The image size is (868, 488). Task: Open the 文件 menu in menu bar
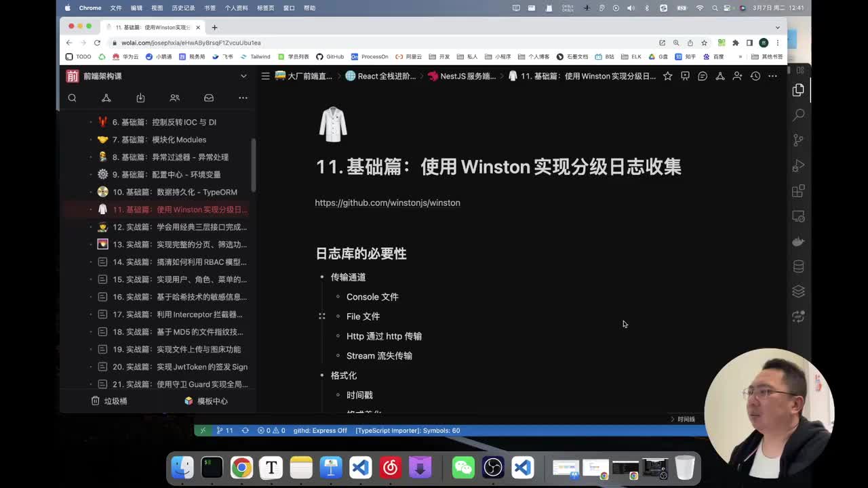coord(116,8)
